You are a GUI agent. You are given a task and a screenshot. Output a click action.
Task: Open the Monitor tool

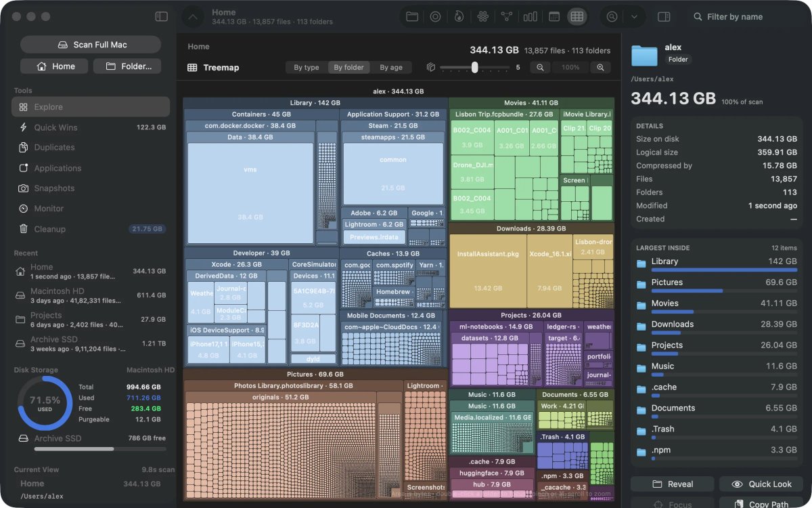click(x=91, y=209)
